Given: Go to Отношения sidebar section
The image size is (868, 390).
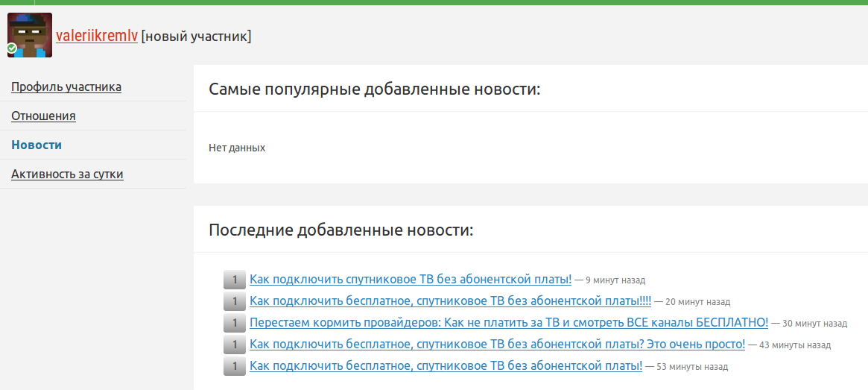Looking at the screenshot, I should click(x=43, y=116).
